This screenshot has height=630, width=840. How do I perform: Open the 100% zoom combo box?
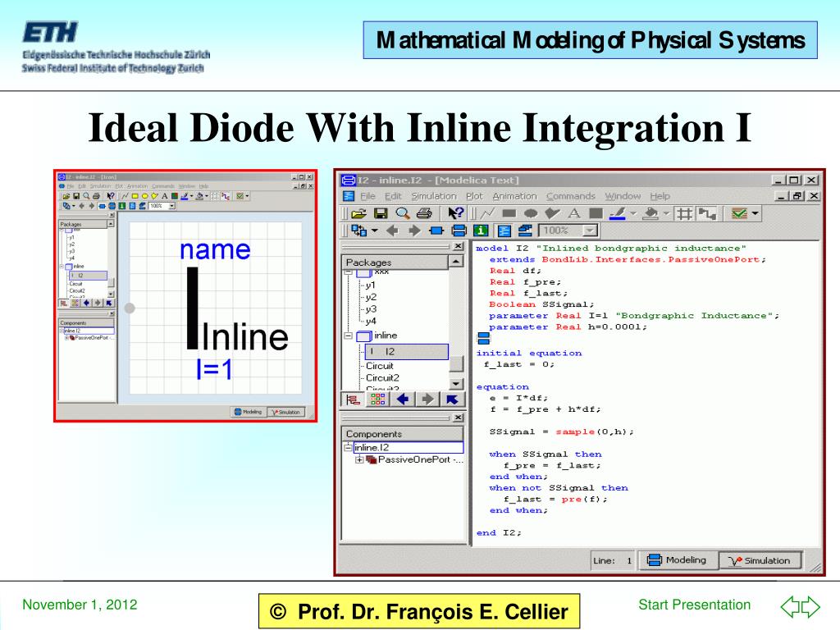coord(569,231)
